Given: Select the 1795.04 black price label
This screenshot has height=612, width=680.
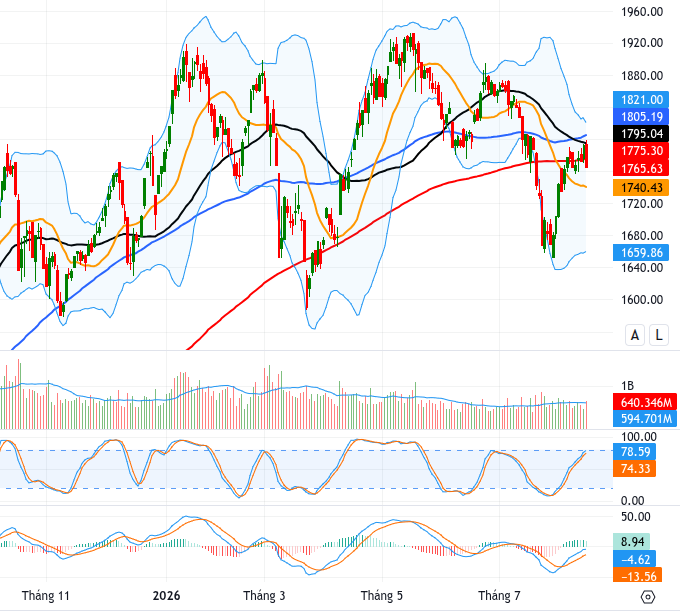Looking at the screenshot, I should (x=641, y=134).
